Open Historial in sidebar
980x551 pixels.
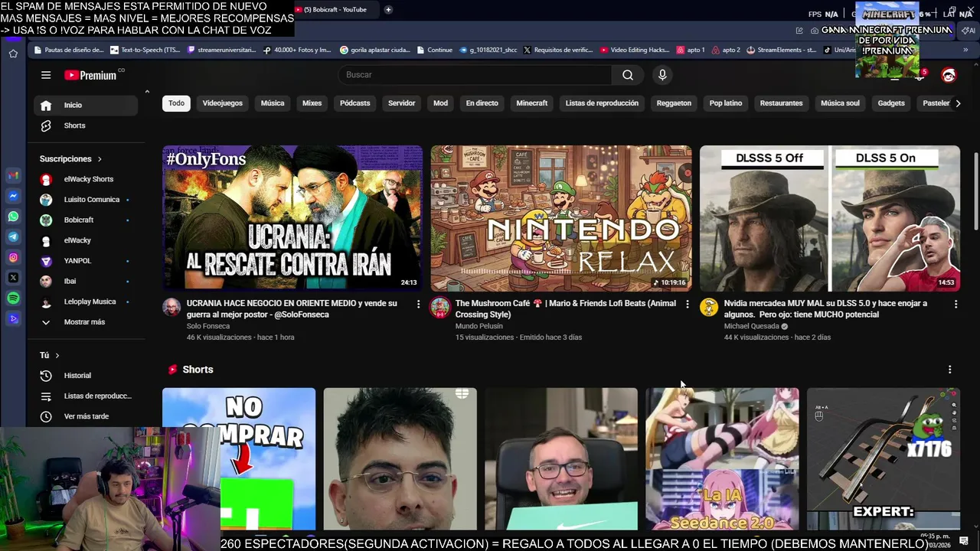86,376
